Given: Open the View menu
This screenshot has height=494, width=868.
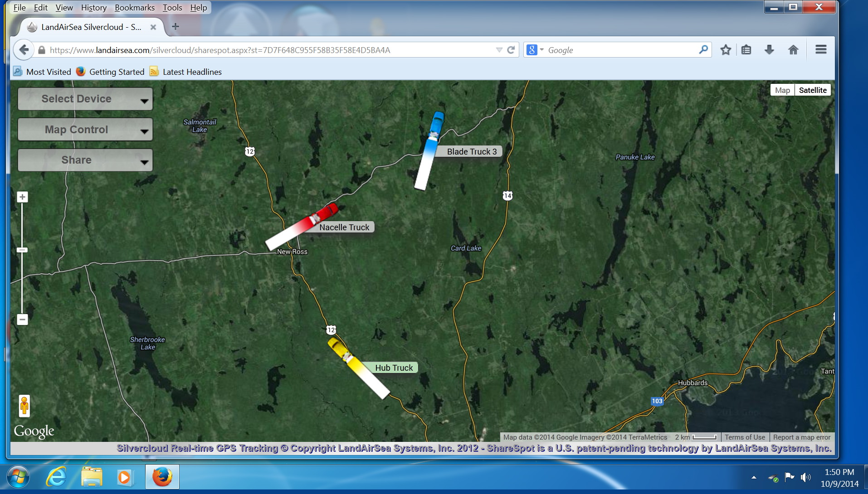Looking at the screenshot, I should coord(64,7).
